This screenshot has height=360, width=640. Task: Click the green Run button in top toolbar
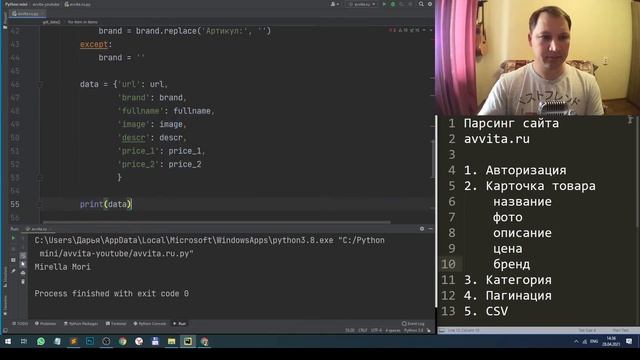coord(384,4)
